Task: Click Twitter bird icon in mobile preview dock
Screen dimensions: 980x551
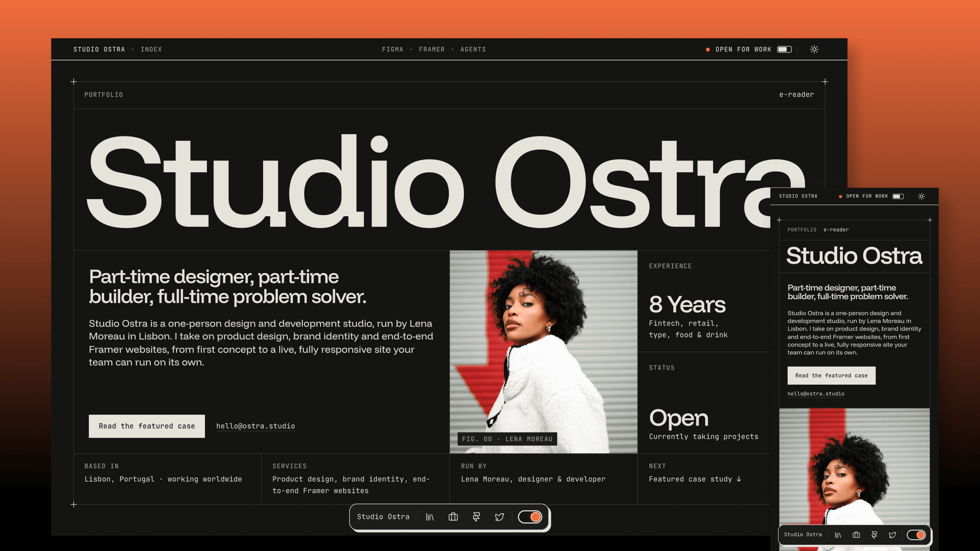Action: pyautogui.click(x=892, y=535)
